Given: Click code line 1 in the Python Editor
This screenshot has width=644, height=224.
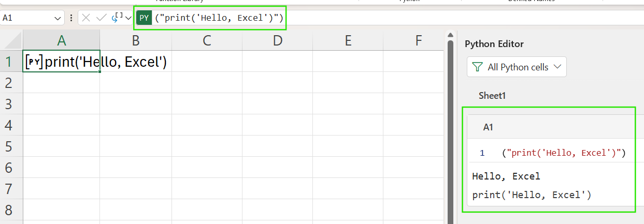Looking at the screenshot, I should pos(564,153).
